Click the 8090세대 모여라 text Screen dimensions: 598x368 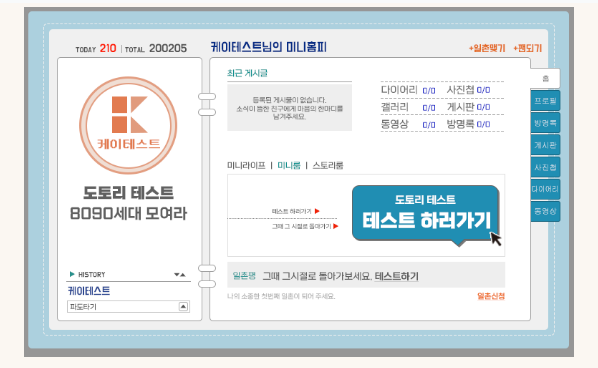(x=128, y=214)
